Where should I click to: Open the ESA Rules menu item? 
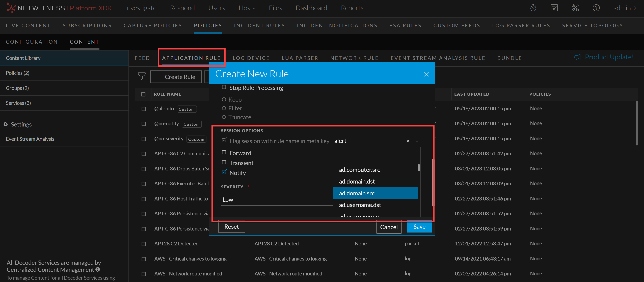point(405,25)
